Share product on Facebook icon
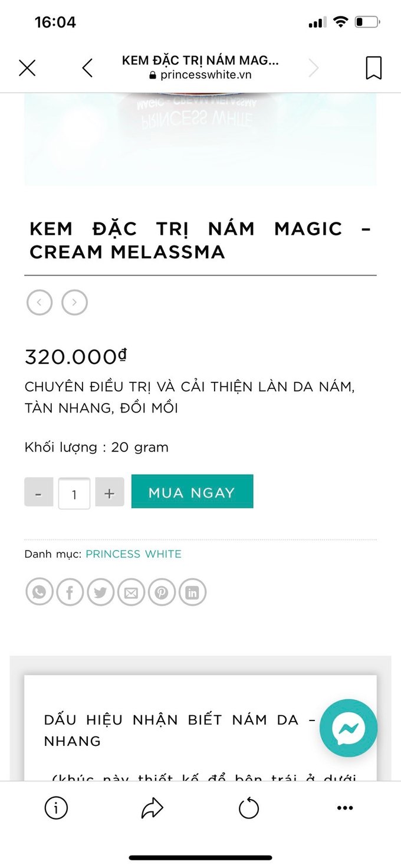This screenshot has height=868, width=401. pos(70,592)
